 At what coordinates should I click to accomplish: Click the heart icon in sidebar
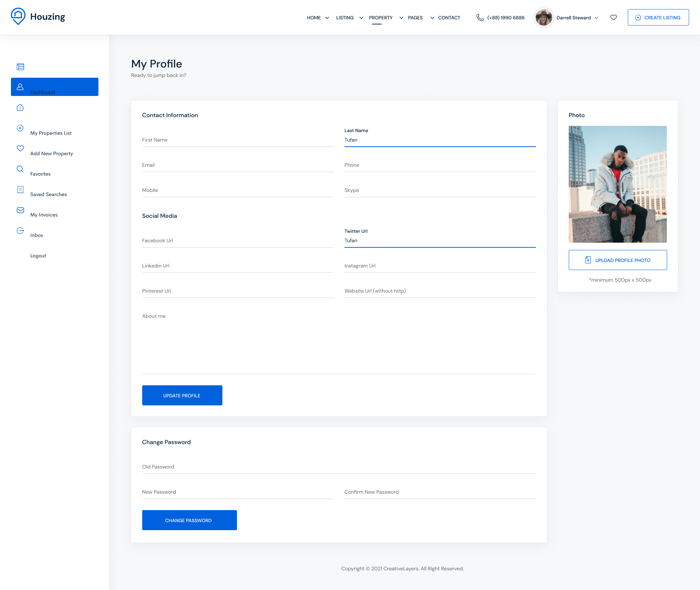click(x=20, y=149)
